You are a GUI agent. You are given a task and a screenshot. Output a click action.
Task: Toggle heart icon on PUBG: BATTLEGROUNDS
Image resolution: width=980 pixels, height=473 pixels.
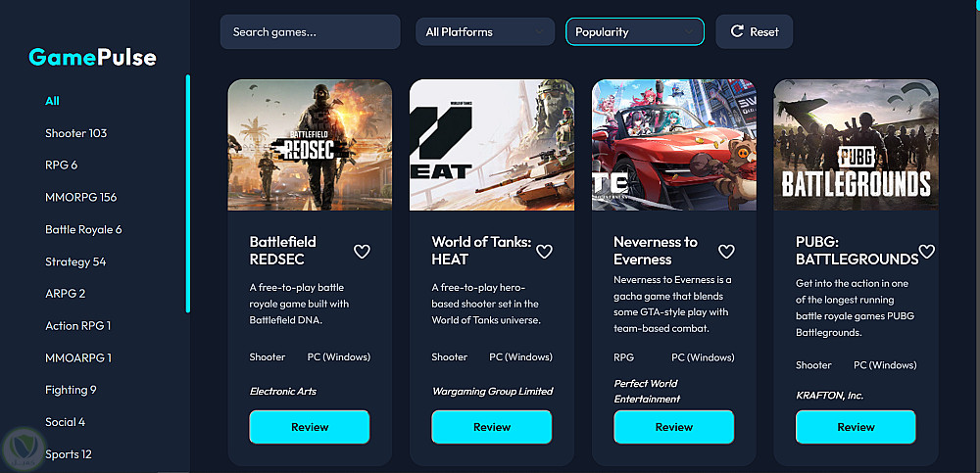click(927, 251)
